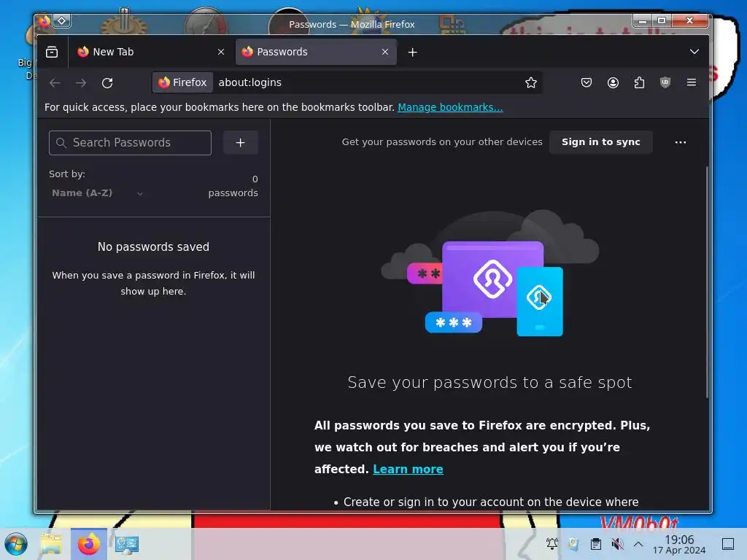This screenshot has height=560, width=747.
Task: Follow the Learn more link
Action: pyautogui.click(x=408, y=470)
